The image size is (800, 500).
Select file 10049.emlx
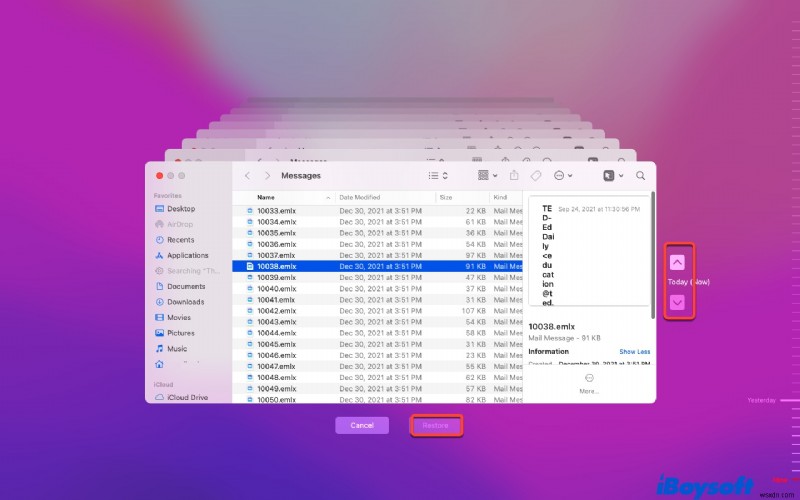pos(378,389)
